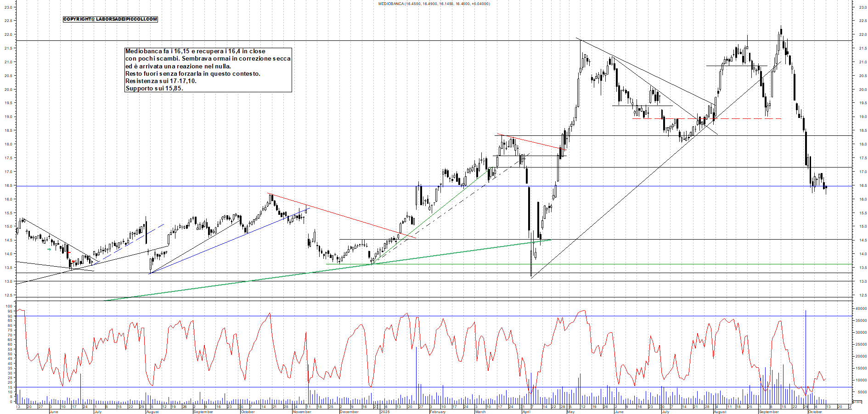
Task: Click the March label on the time axis
Action: (480, 412)
